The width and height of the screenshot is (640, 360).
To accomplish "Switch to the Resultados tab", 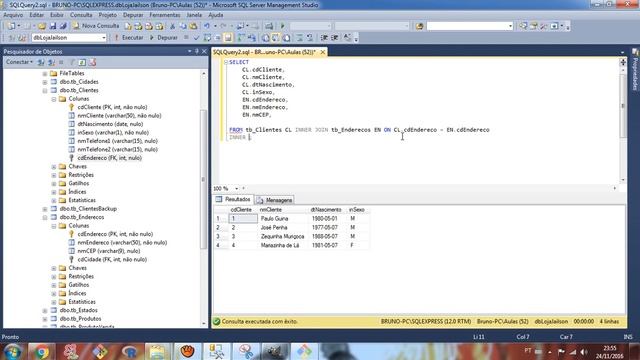I will (233, 199).
